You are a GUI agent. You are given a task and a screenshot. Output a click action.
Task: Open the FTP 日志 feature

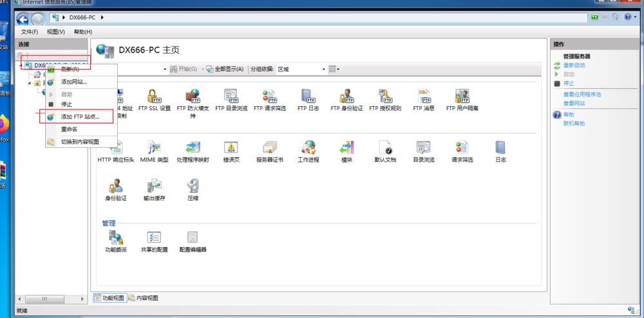click(308, 100)
